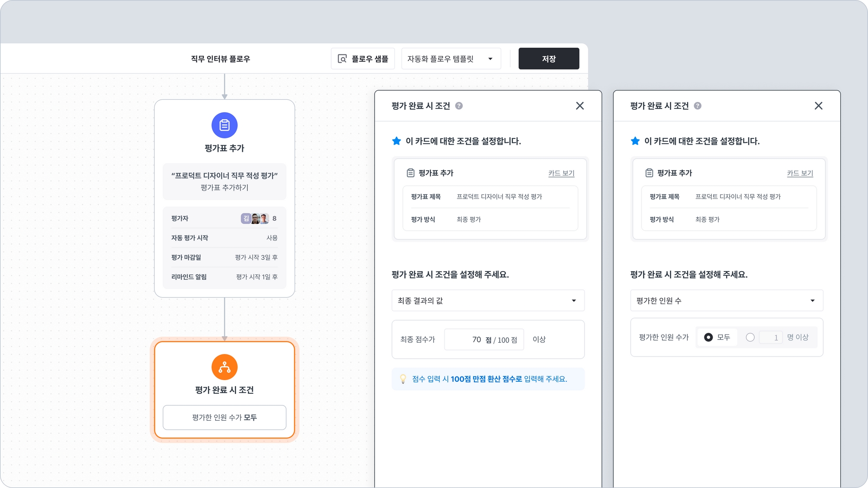
Task: Click the clipboard icon in left panel card
Action: click(x=410, y=173)
